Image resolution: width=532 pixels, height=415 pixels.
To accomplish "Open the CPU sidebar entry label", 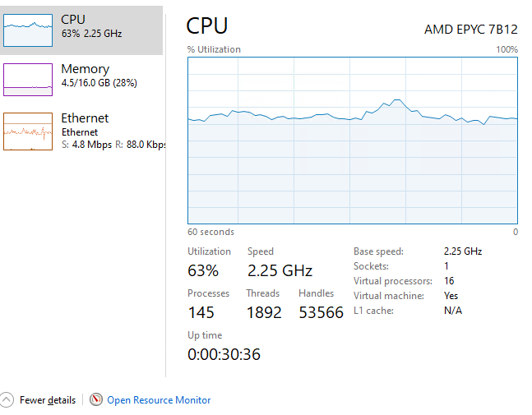I will coord(73,20).
